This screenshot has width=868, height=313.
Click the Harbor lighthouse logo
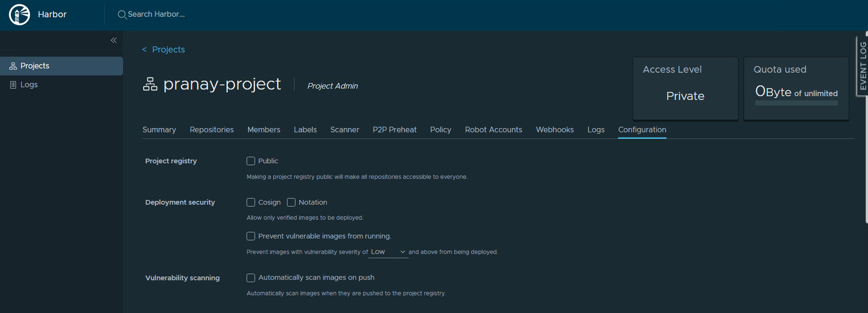[20, 15]
